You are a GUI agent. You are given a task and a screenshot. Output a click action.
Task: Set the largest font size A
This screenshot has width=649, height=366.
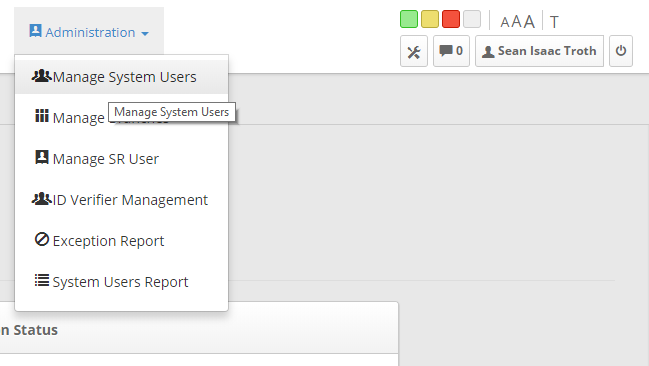click(529, 21)
